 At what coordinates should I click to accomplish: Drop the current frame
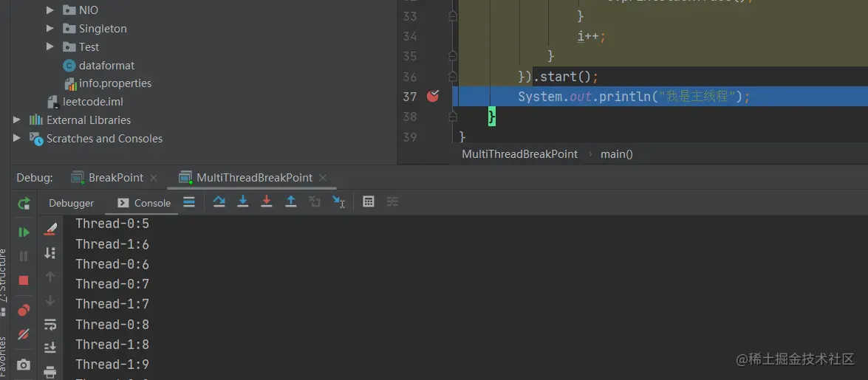(315, 202)
